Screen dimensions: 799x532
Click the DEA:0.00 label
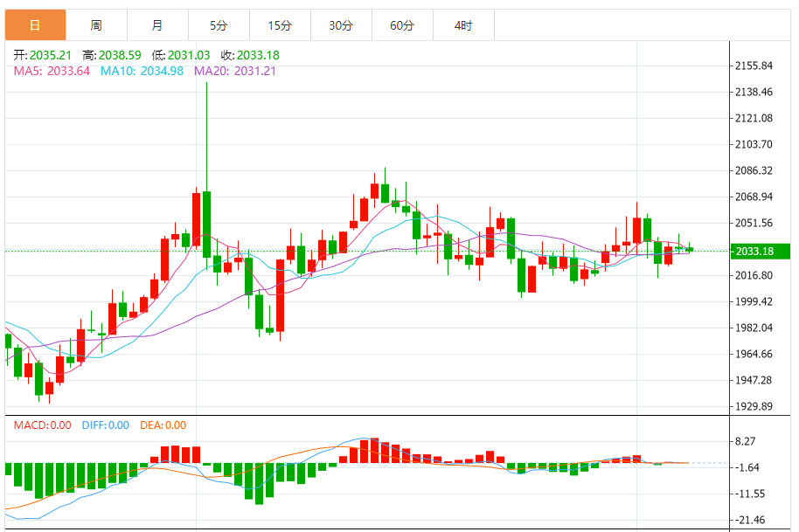pyautogui.click(x=163, y=425)
